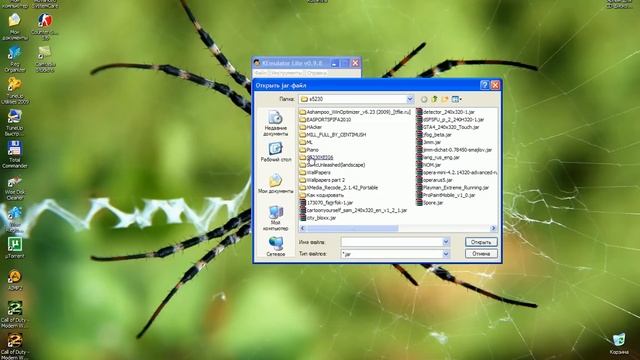Select the ML folder

point(306,142)
